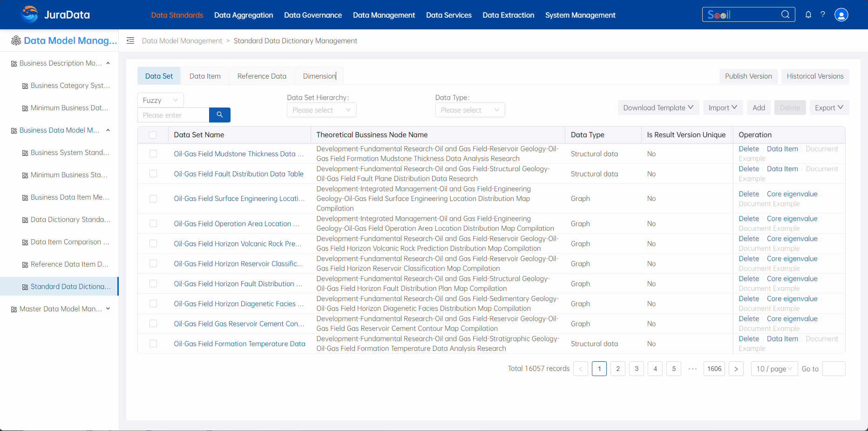
Task: Open the Data Governance menu
Action: coord(313,15)
